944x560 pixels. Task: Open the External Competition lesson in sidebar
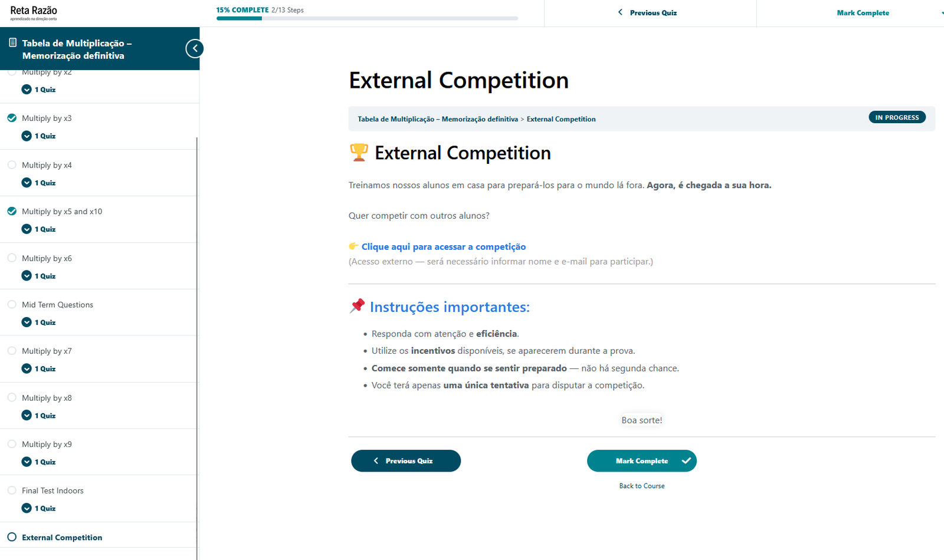pos(62,538)
